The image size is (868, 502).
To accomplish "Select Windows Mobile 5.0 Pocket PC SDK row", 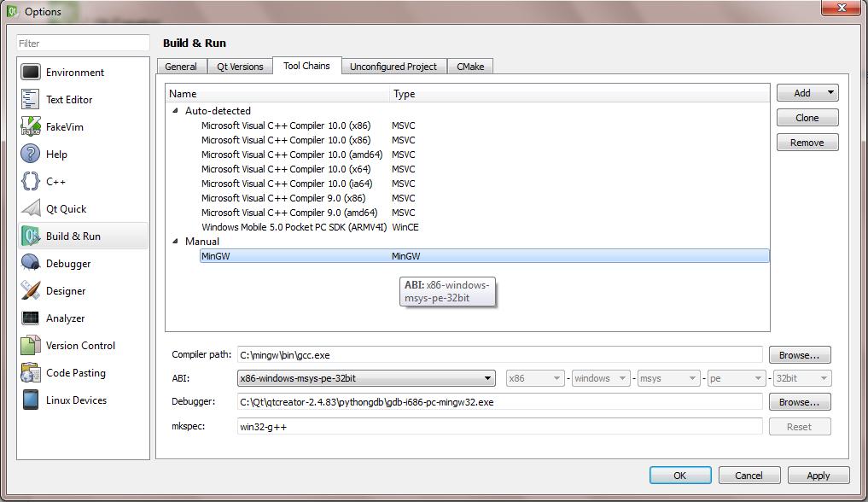I will (x=294, y=227).
